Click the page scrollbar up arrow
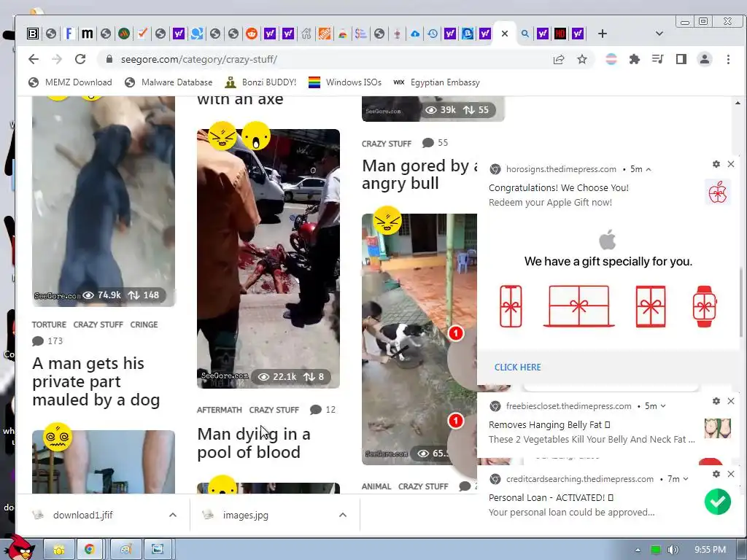This screenshot has height=560, width=747. (x=738, y=102)
